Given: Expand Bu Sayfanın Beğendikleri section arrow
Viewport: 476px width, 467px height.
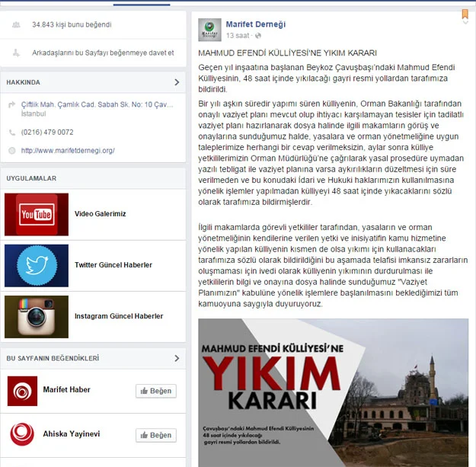Looking at the screenshot, I should coord(177,358).
